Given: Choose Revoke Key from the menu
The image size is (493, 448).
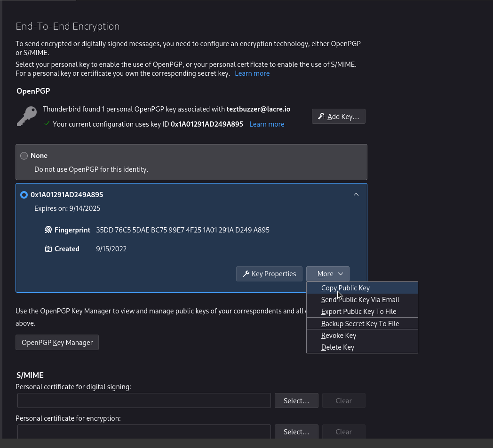Looking at the screenshot, I should [362, 336].
